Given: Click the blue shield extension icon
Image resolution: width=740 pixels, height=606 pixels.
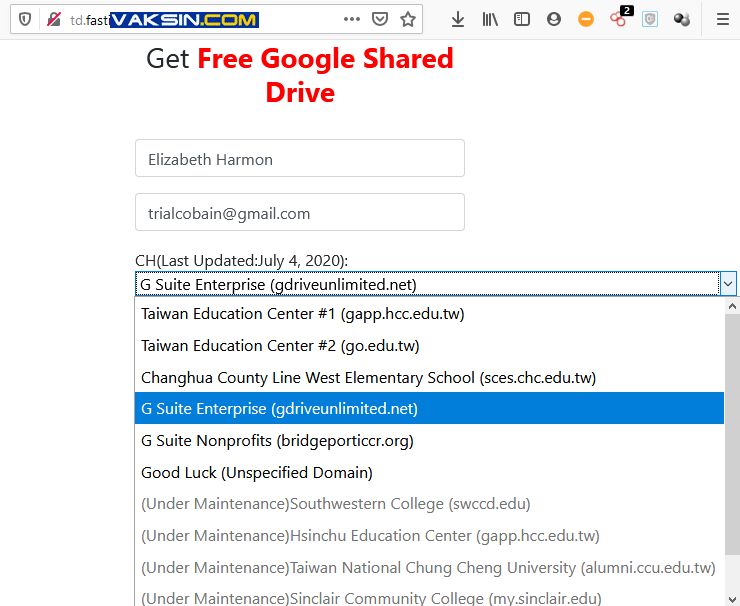Looking at the screenshot, I should click(650, 19).
